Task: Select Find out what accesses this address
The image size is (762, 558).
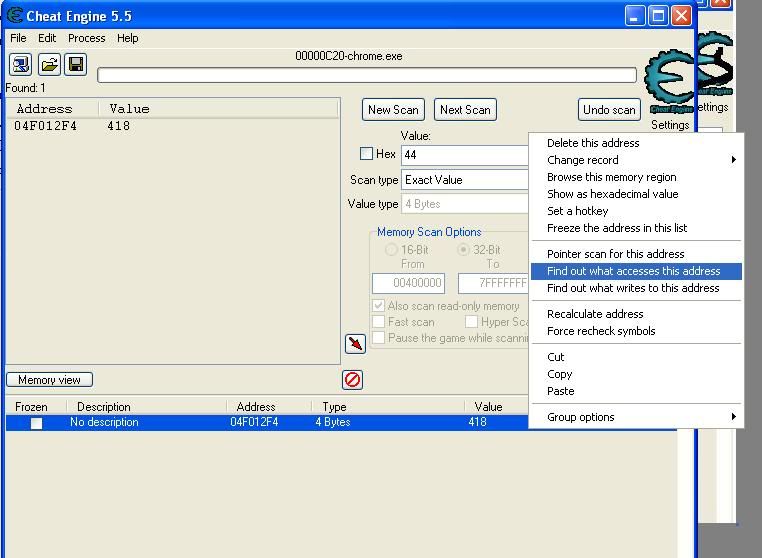Action: (x=637, y=271)
